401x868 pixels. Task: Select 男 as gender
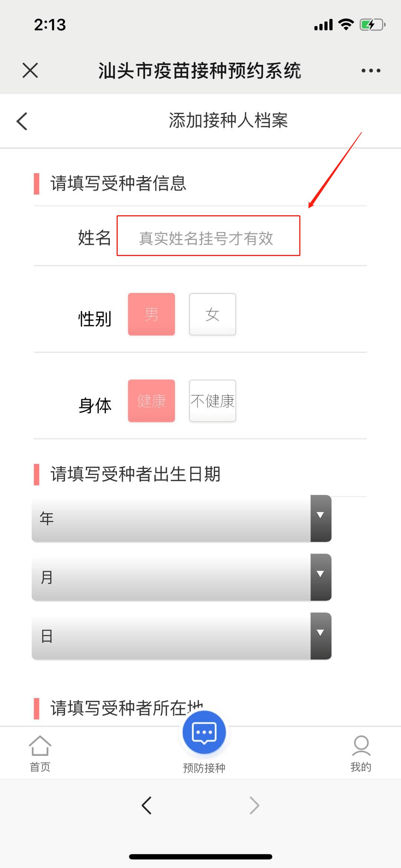[x=151, y=314]
